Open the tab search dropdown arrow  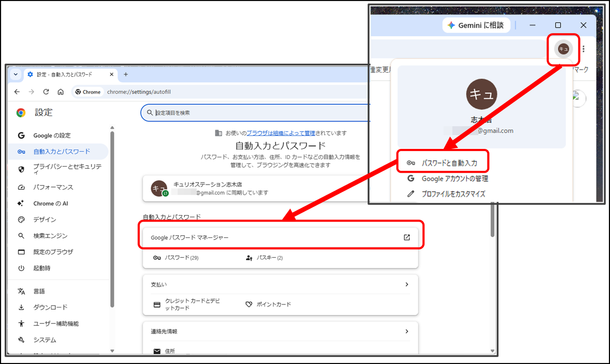[x=15, y=74]
